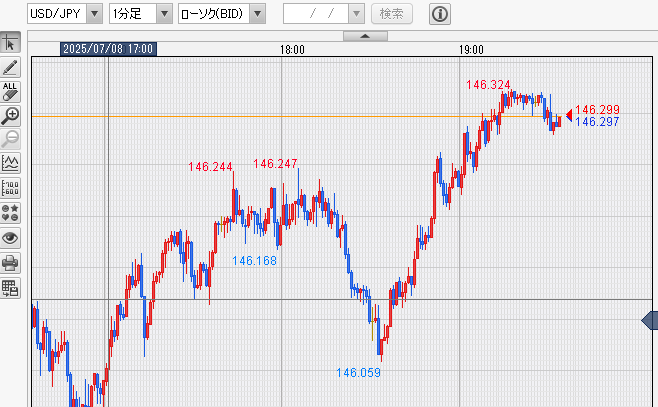Click the 検索 search button

point(392,14)
